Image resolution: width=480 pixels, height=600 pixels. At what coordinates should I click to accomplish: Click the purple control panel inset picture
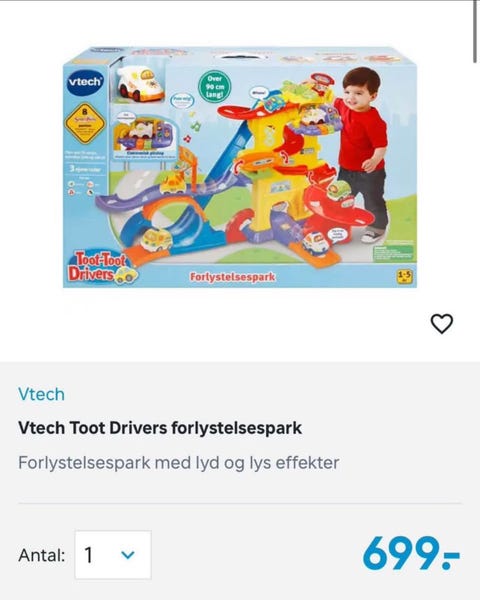146,136
